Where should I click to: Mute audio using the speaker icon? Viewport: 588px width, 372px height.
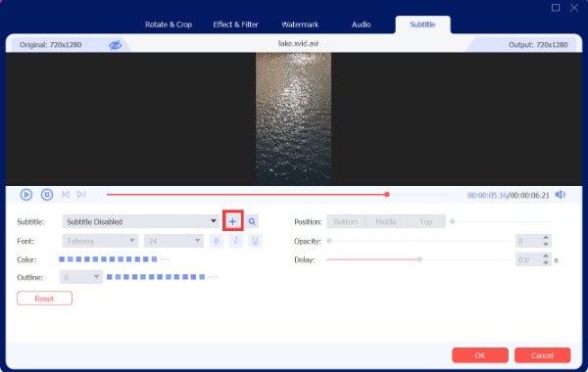tap(561, 195)
